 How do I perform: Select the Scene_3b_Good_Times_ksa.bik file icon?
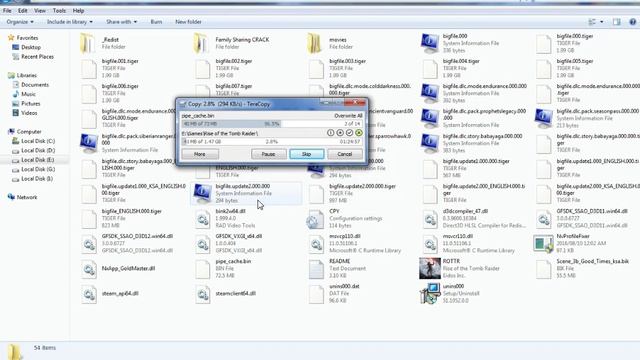[x=543, y=269]
